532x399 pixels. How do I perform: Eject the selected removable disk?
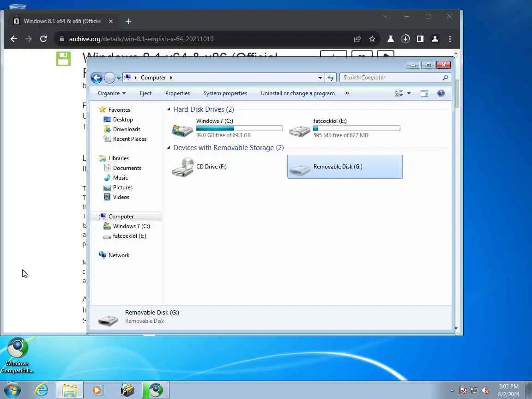coord(145,93)
